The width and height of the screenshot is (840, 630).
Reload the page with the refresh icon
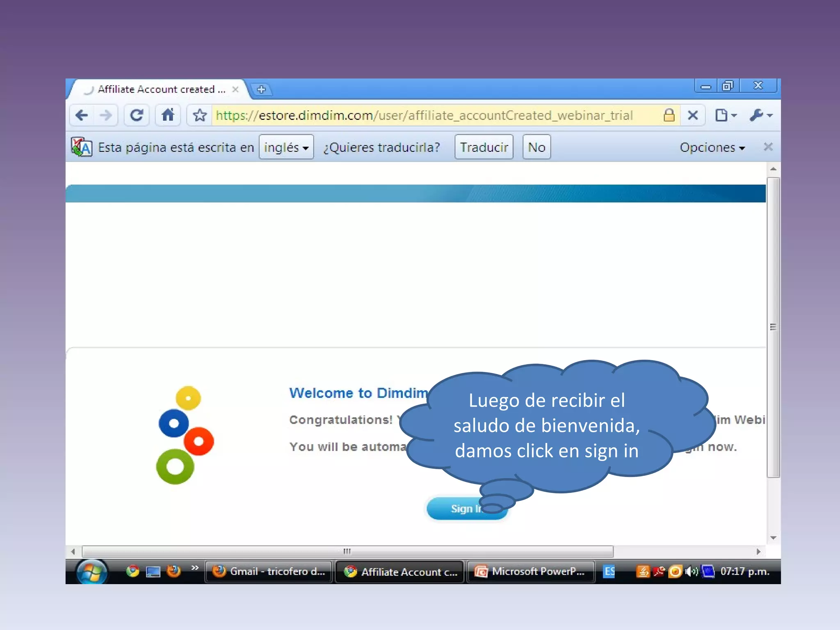[x=137, y=115]
